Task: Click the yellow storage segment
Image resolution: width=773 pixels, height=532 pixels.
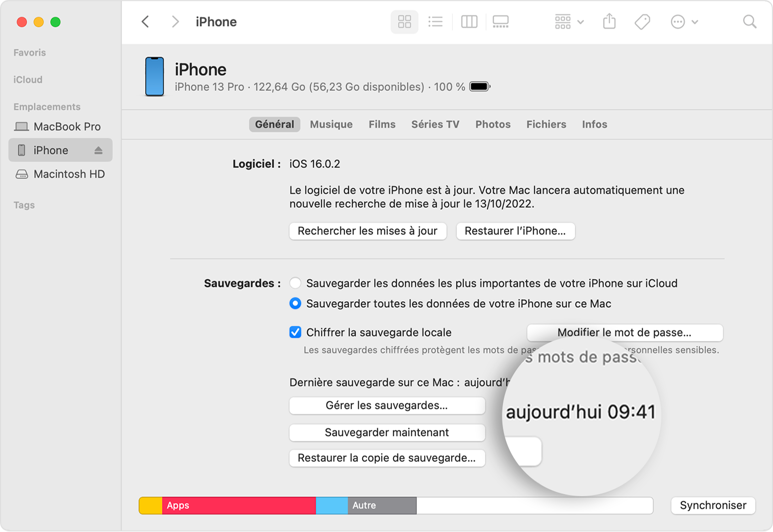Action: (x=151, y=505)
